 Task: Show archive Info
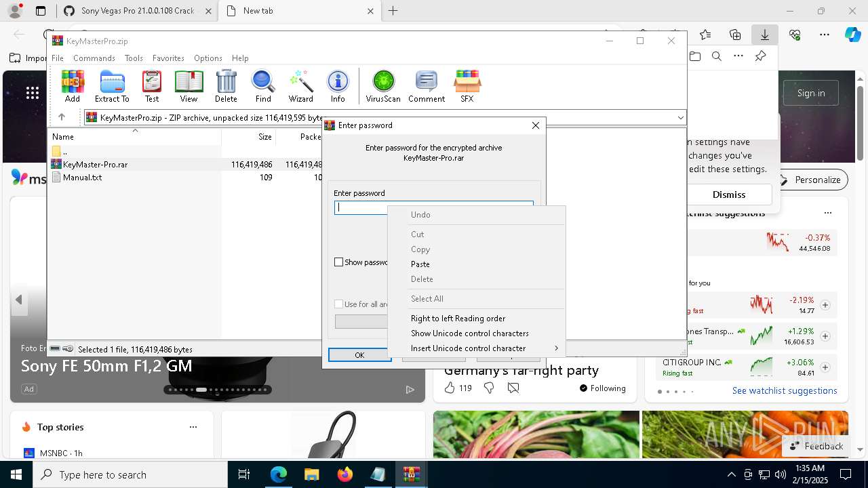[338, 86]
